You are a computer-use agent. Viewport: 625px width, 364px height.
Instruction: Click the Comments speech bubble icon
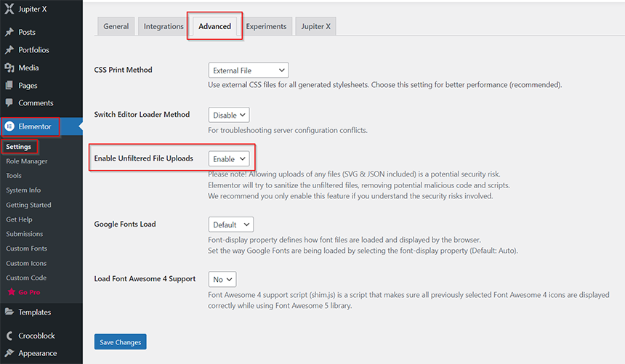(9, 103)
